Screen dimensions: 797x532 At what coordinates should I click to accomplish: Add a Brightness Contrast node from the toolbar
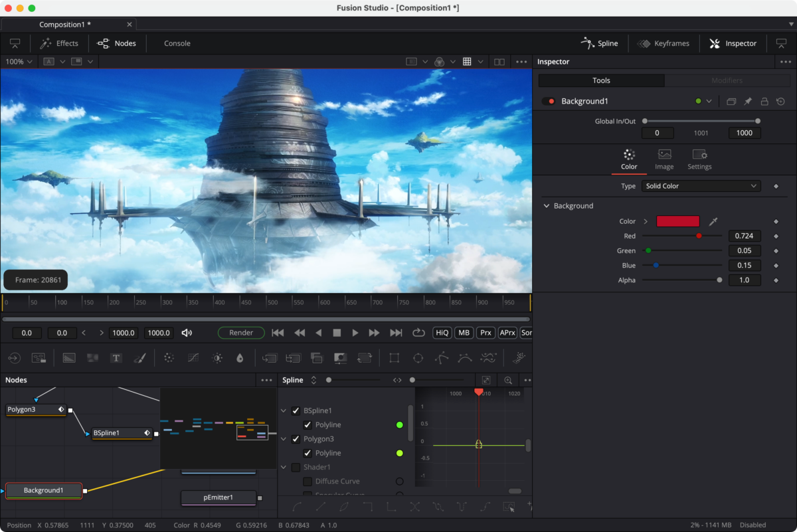coord(217,358)
